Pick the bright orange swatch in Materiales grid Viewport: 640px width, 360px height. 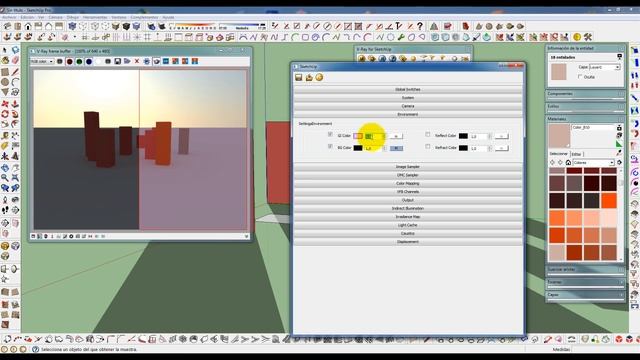tap(609, 200)
